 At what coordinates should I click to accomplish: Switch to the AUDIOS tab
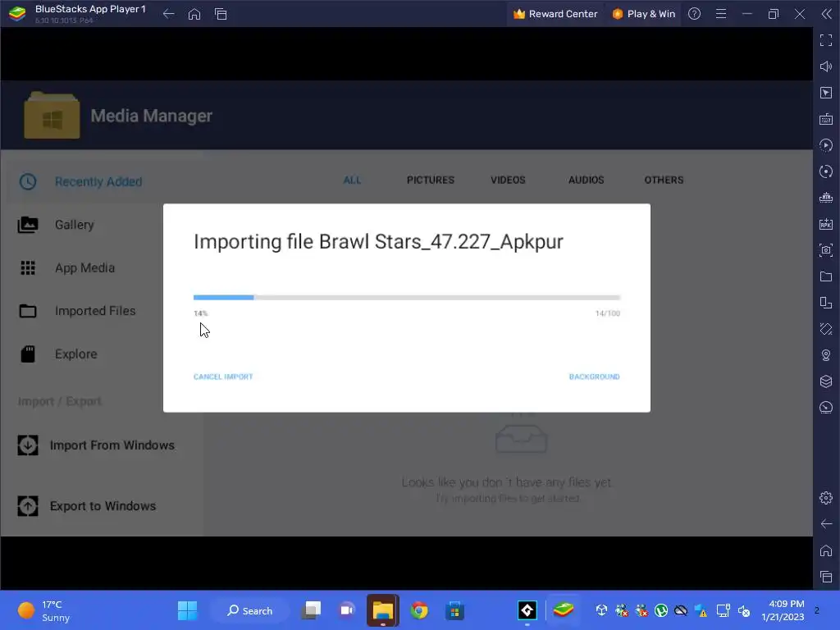coord(586,180)
